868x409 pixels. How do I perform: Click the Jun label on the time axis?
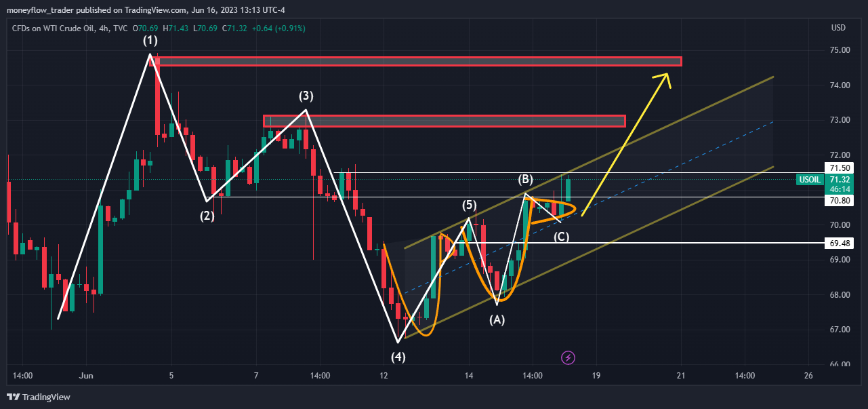(86, 375)
